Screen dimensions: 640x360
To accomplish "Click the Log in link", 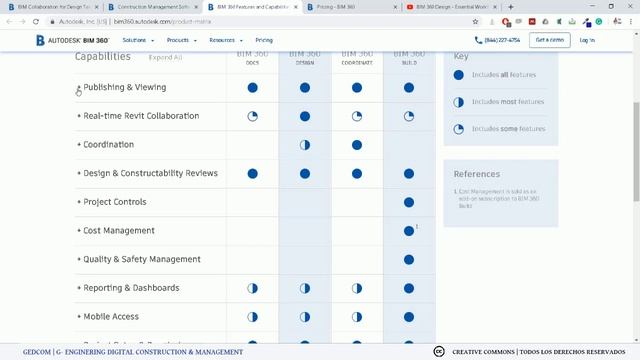I will tap(587, 40).
